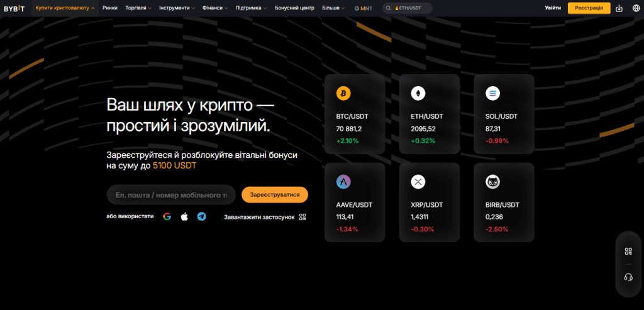This screenshot has height=310, width=644.
Task: Click the Реєстрація button
Action: (x=589, y=8)
